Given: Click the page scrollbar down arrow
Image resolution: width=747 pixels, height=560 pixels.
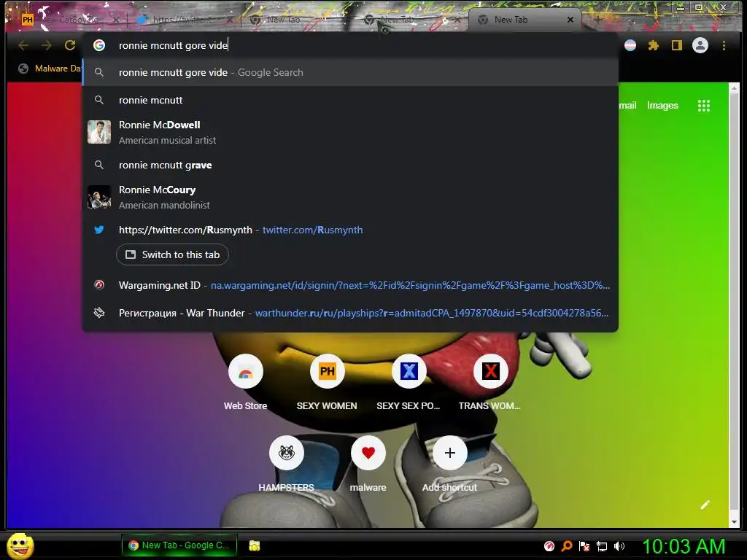Looking at the screenshot, I should pos(734,522).
